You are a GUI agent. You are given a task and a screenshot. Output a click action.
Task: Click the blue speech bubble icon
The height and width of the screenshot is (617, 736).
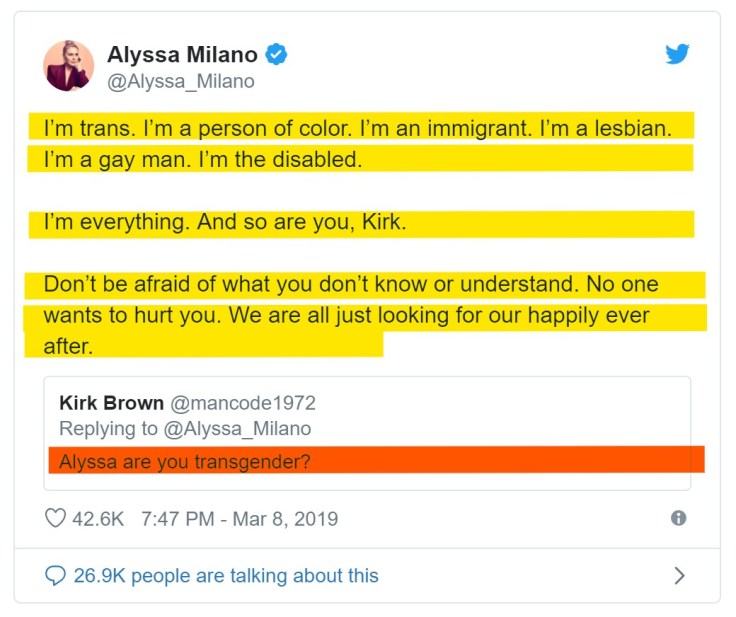point(56,575)
